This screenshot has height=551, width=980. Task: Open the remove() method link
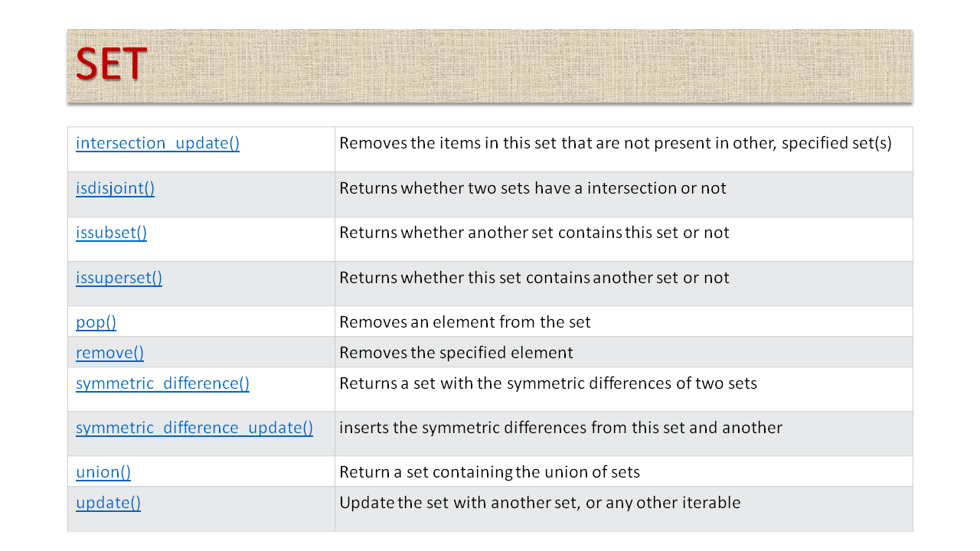tap(109, 353)
